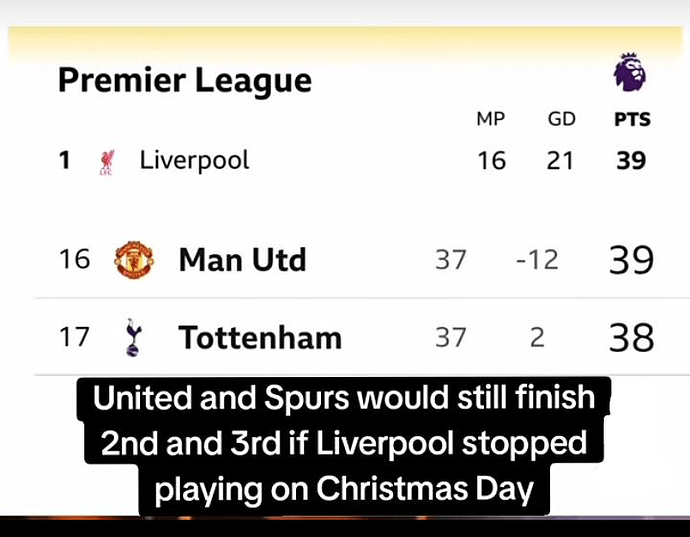Open the Man Utd team name

pyautogui.click(x=242, y=260)
